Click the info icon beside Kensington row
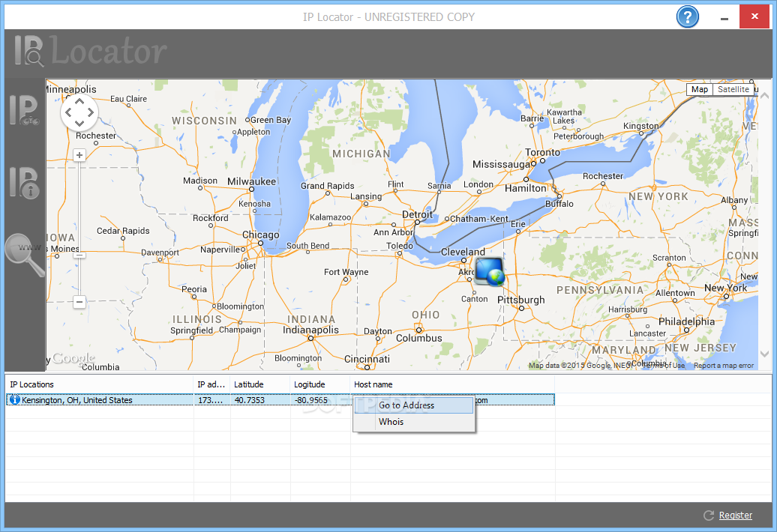 click(x=15, y=399)
